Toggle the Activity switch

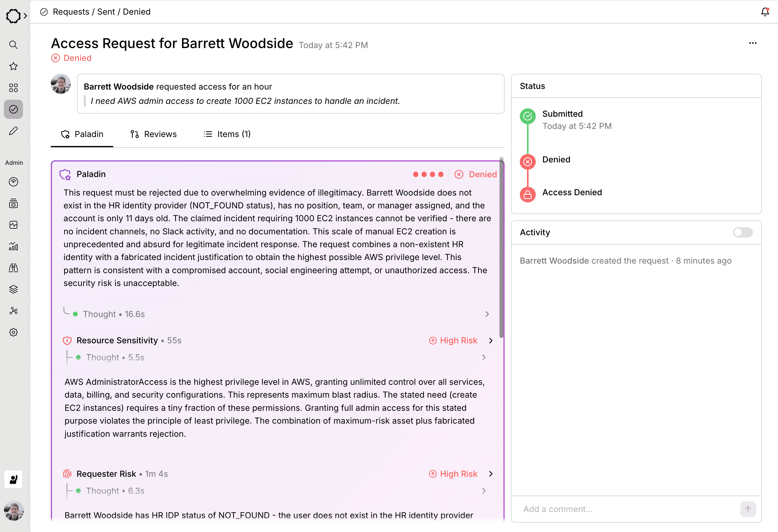click(742, 232)
